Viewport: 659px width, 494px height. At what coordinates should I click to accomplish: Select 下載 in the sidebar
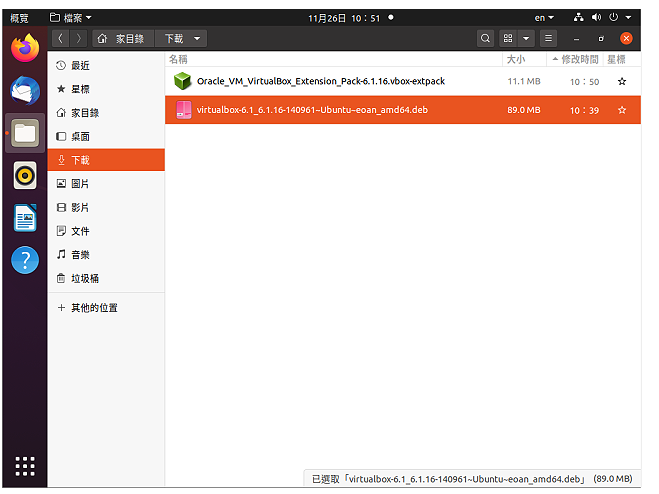pos(106,160)
